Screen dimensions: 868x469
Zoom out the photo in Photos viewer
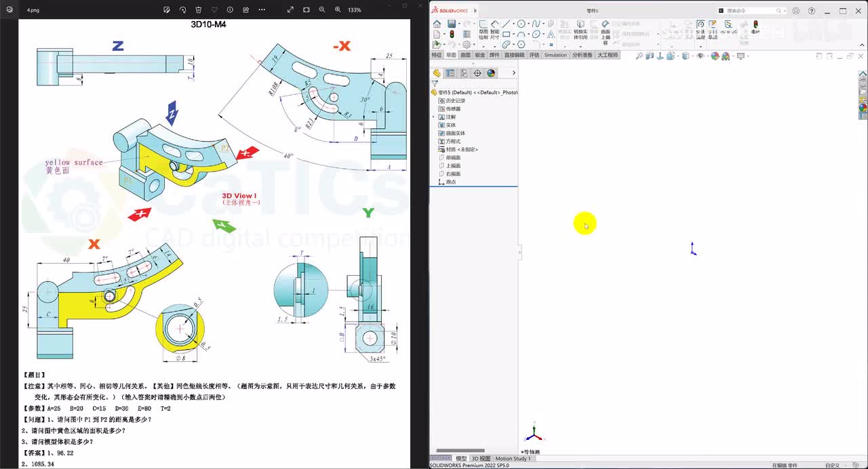[321, 10]
